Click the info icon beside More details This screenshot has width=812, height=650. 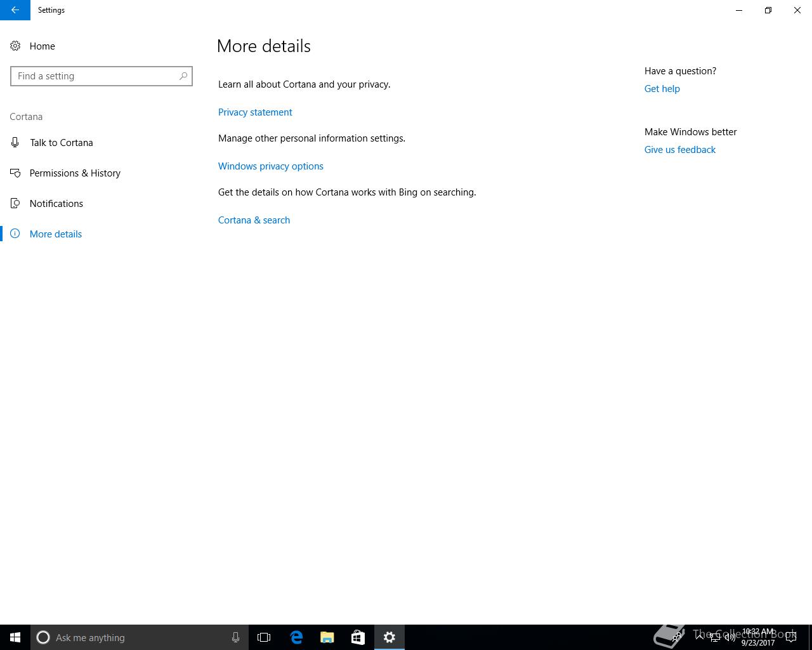(x=15, y=234)
